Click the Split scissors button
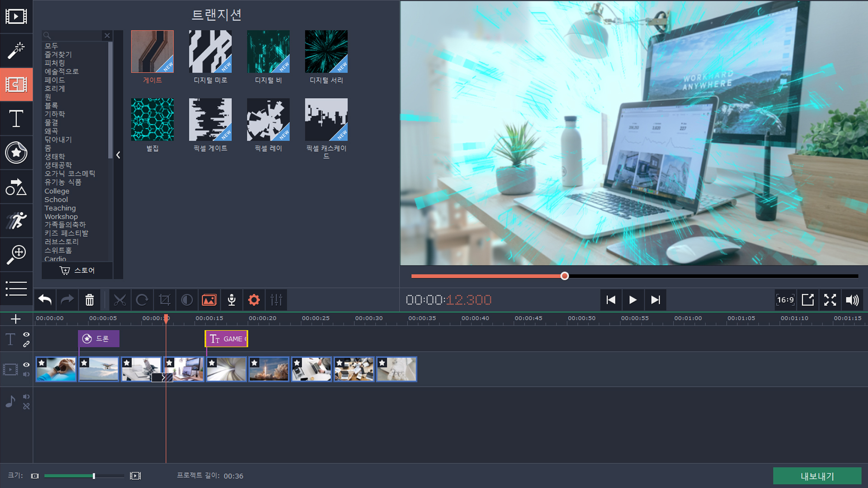Viewport: 868px width, 488px height. coord(120,300)
